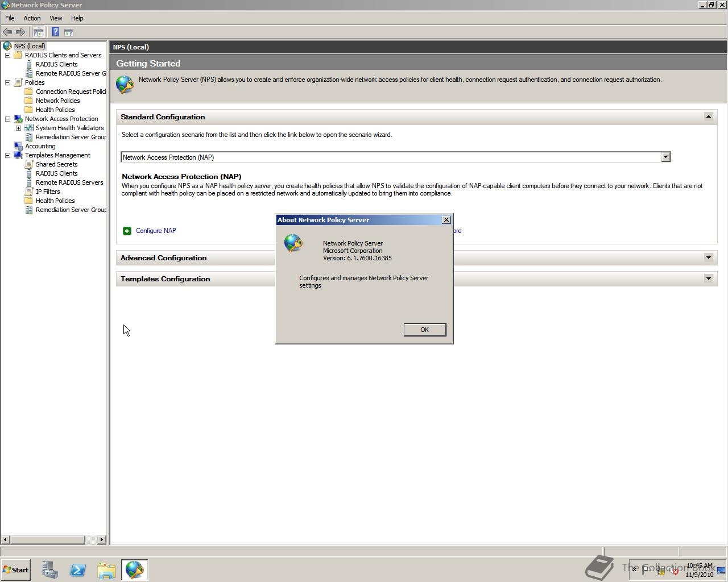
Task: Open the Help menu
Action: click(x=77, y=18)
